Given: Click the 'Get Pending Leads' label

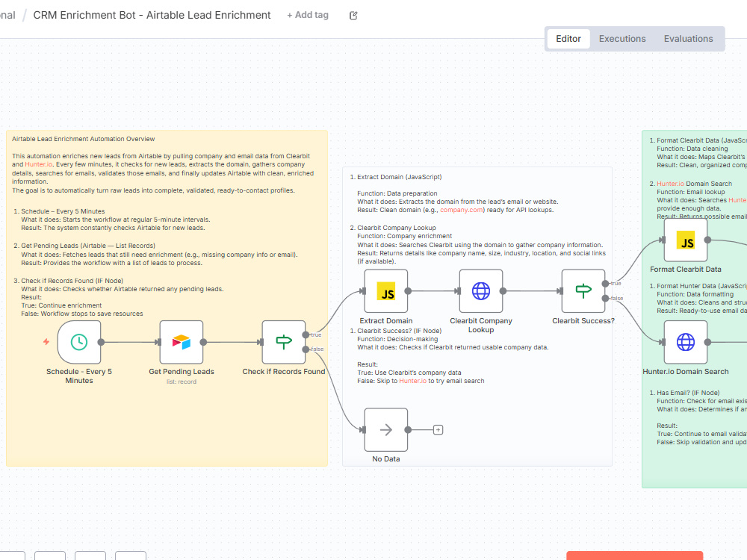Looking at the screenshot, I should pyautogui.click(x=182, y=371).
